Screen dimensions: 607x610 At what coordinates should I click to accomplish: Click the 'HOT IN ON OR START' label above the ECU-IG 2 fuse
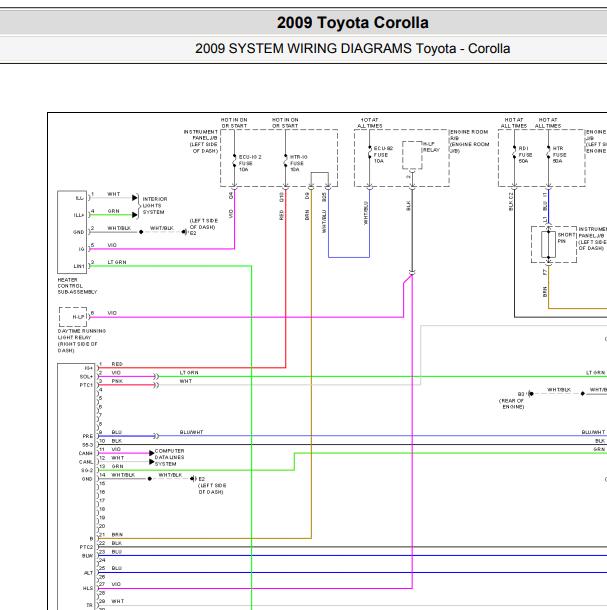234,123
